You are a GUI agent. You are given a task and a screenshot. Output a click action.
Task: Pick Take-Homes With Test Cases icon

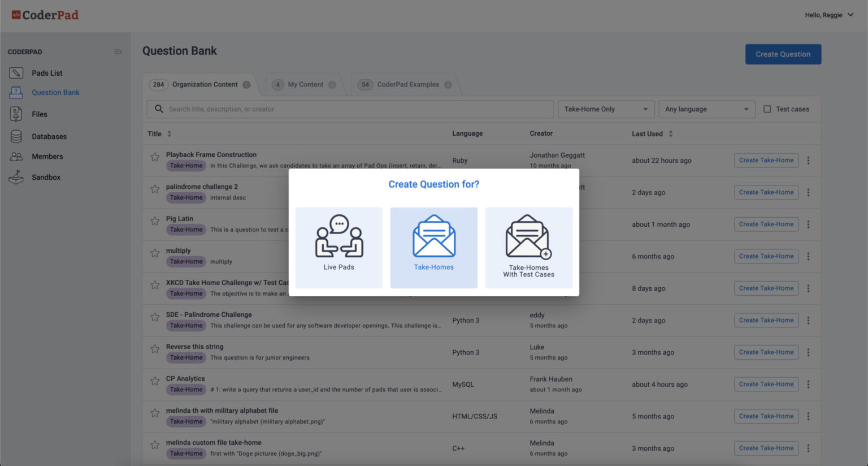pyautogui.click(x=528, y=237)
